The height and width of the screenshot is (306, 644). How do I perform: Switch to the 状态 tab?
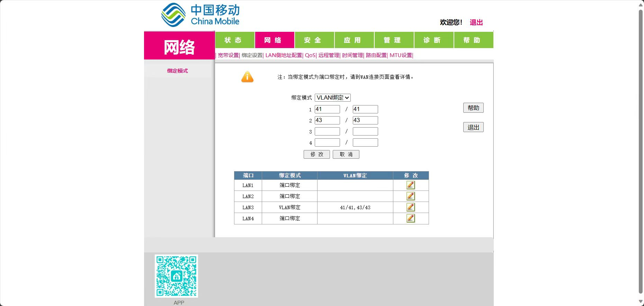pos(235,40)
